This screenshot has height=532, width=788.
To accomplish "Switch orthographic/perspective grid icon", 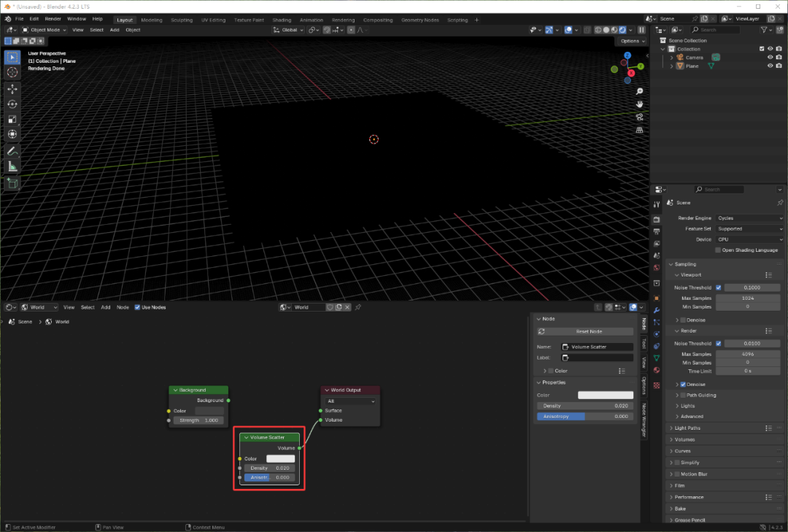I will point(639,130).
